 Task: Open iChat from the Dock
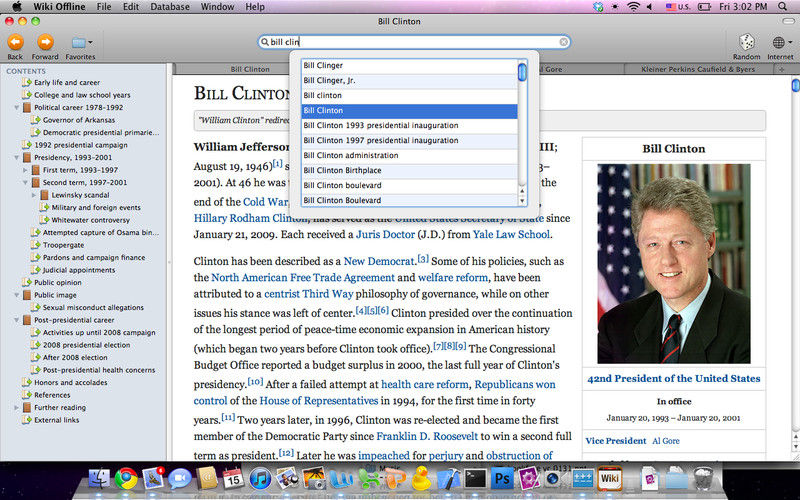pos(180,479)
